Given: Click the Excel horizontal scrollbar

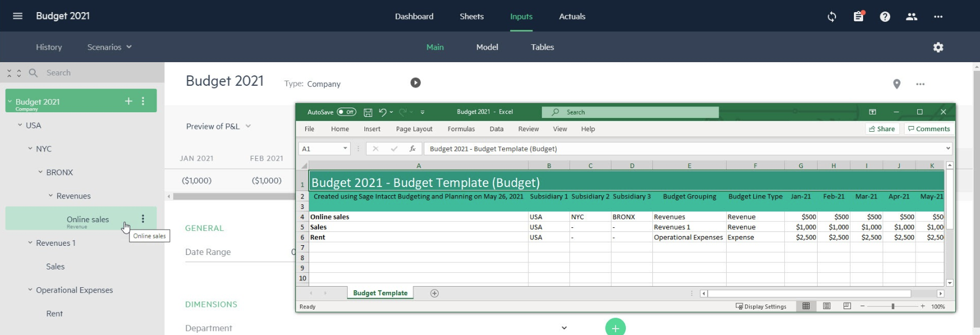Looking at the screenshot, I should click(x=809, y=294).
